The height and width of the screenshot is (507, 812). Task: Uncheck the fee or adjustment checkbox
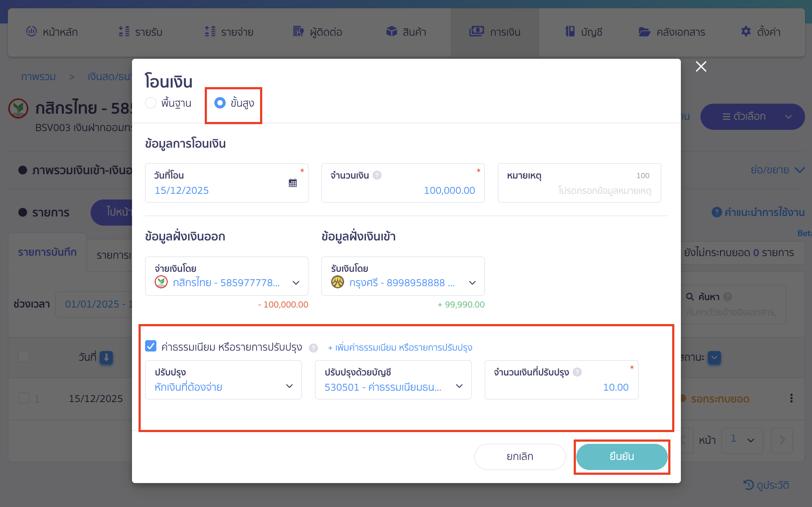(151, 346)
